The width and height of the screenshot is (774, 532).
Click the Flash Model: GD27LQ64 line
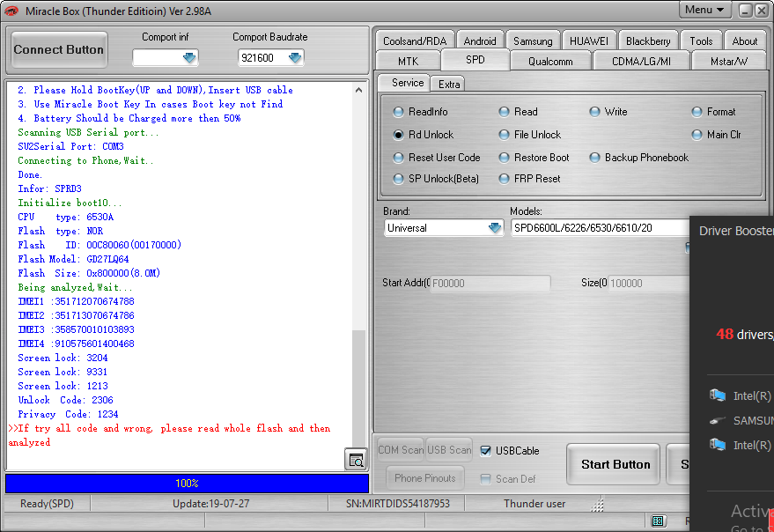[73, 259]
